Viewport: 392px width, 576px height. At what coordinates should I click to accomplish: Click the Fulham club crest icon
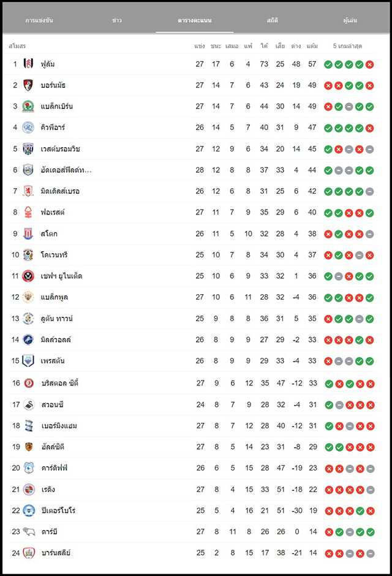[x=28, y=64]
